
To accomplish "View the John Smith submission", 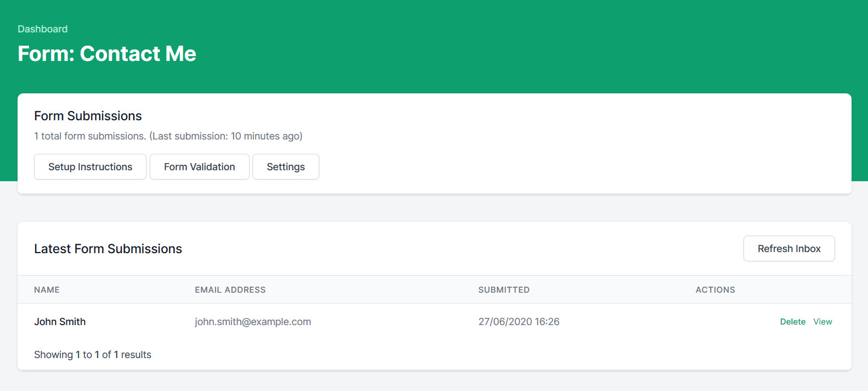I will pos(822,322).
